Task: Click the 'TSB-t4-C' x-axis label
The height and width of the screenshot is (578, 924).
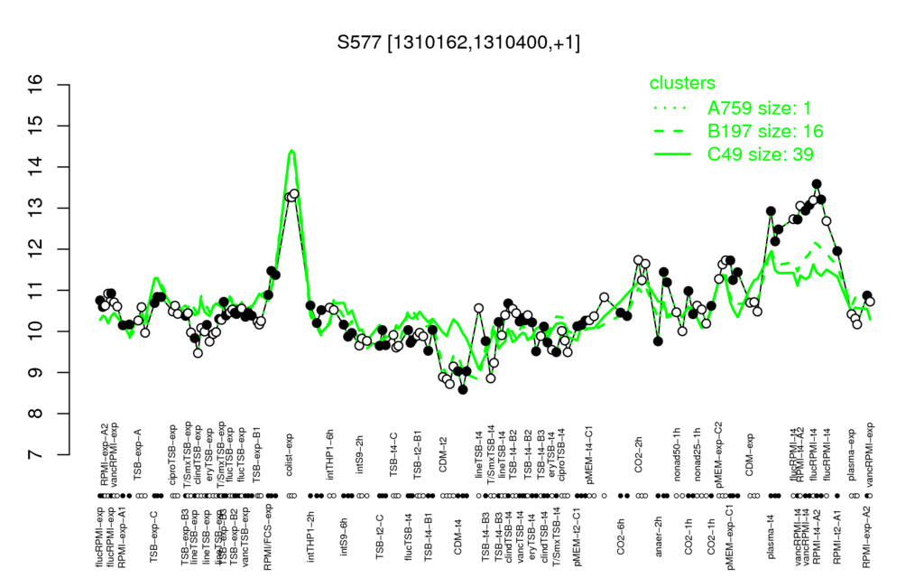Action: [x=394, y=453]
